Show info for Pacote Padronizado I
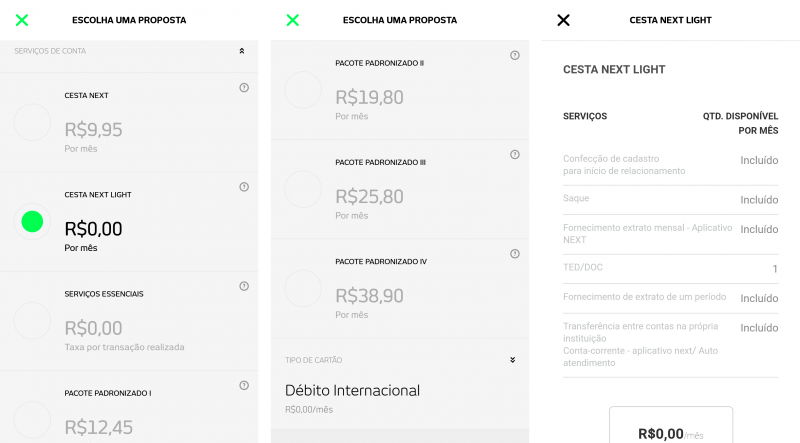 pos(244,385)
